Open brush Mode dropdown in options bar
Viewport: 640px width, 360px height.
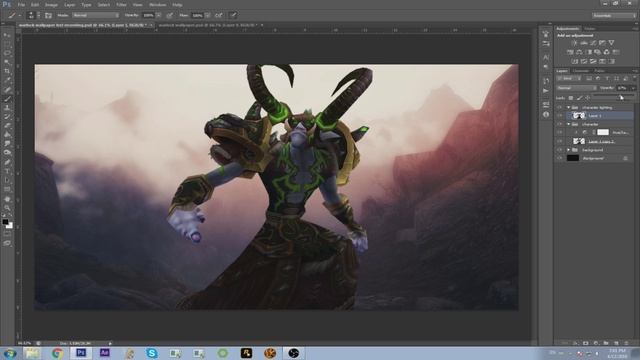tap(96, 16)
